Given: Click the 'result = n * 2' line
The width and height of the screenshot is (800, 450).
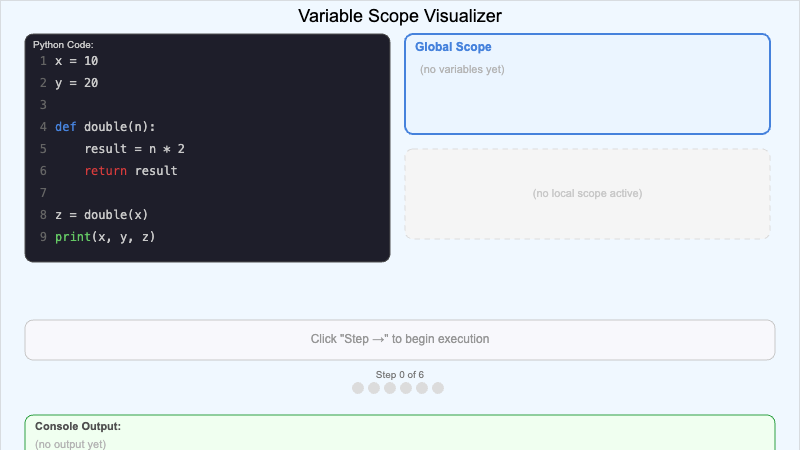Looking at the screenshot, I should coord(134,149).
